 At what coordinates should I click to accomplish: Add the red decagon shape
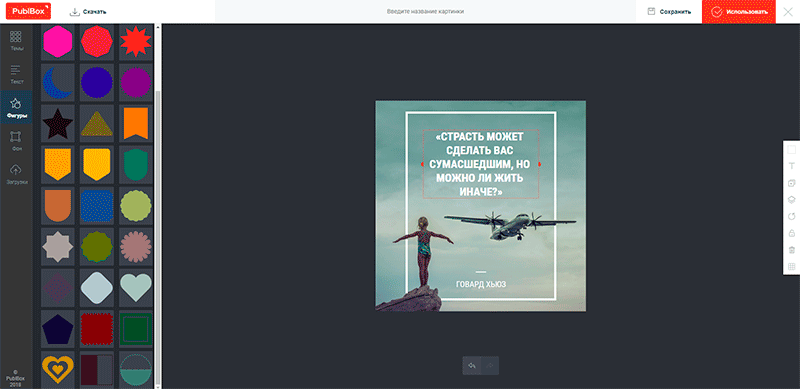tap(96, 41)
